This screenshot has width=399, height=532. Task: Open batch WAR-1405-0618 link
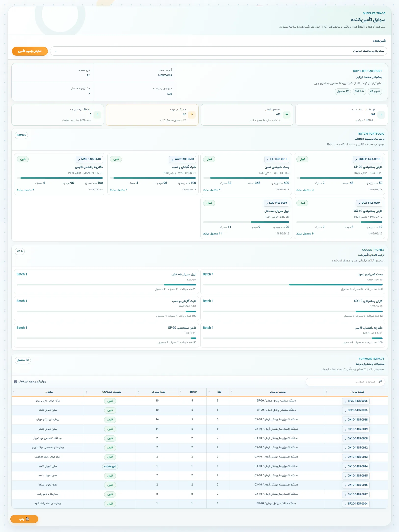(x=183, y=159)
